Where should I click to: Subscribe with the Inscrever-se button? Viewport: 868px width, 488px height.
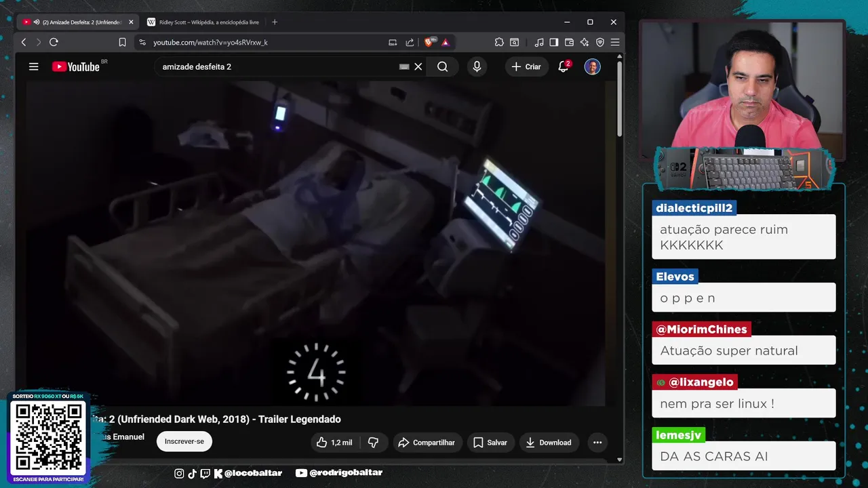coord(184,441)
